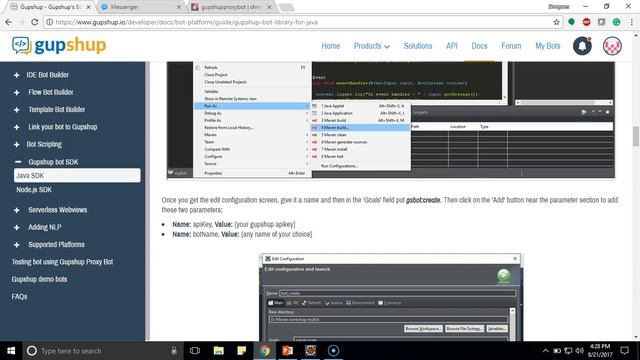
Task: Open Task View in the taskbar
Action: (x=195, y=351)
